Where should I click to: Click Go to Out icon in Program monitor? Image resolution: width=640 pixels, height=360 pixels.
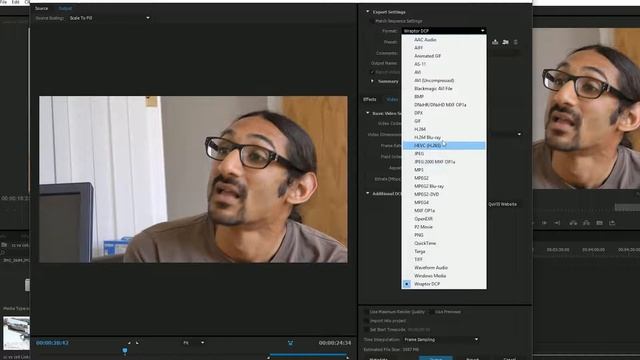(x=557, y=223)
